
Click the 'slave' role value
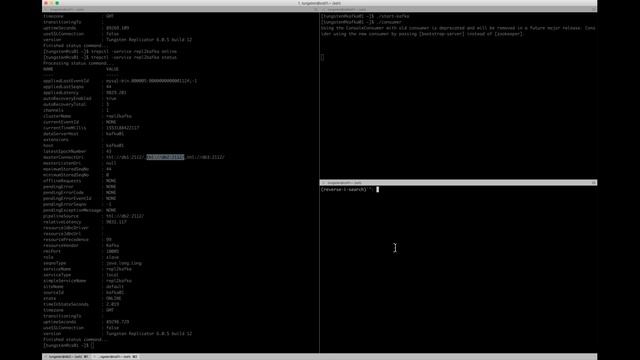pyautogui.click(x=112, y=257)
